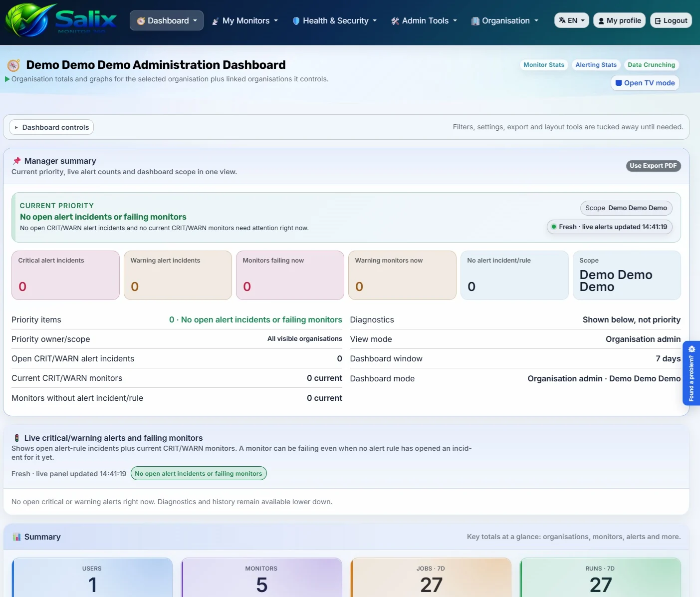Viewport: 700px width, 597px height.
Task: Select the Warning monitors now card
Action: click(x=402, y=275)
